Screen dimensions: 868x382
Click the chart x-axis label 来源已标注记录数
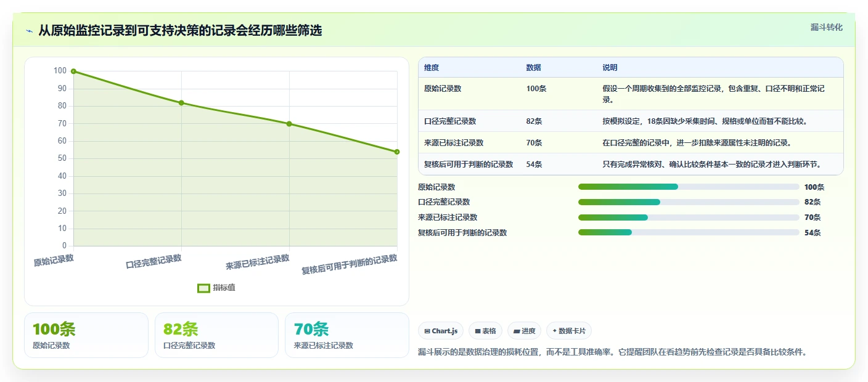tap(258, 262)
